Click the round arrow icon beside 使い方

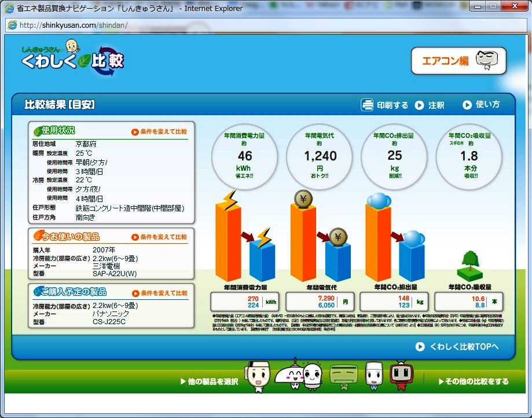tap(467, 105)
